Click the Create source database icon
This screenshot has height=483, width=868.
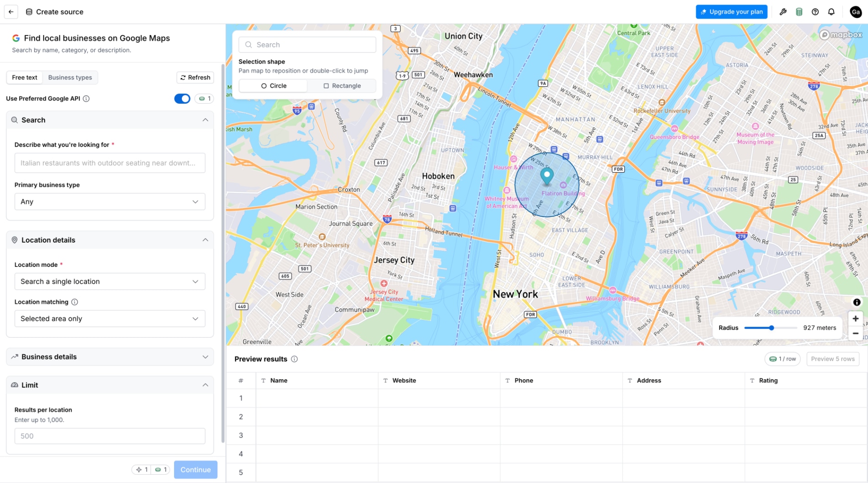[29, 12]
